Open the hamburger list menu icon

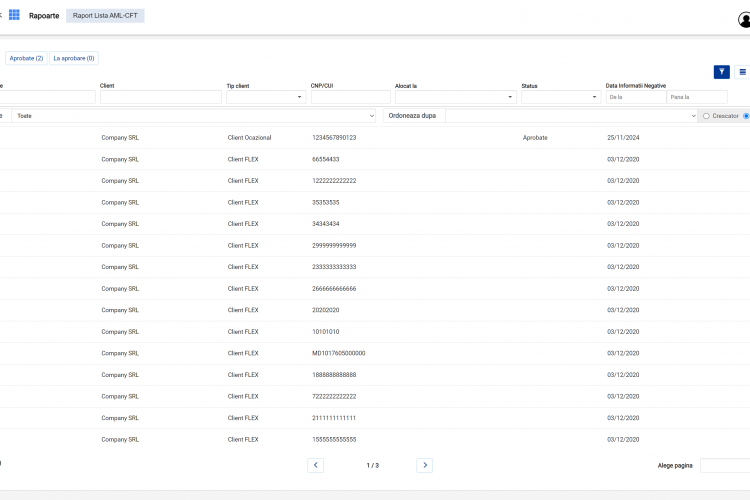pos(742,72)
